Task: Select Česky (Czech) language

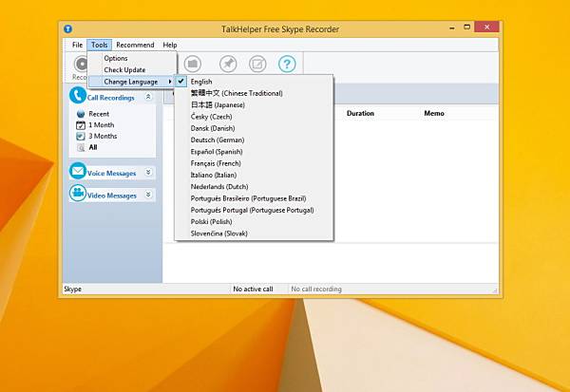Action: coord(254,117)
